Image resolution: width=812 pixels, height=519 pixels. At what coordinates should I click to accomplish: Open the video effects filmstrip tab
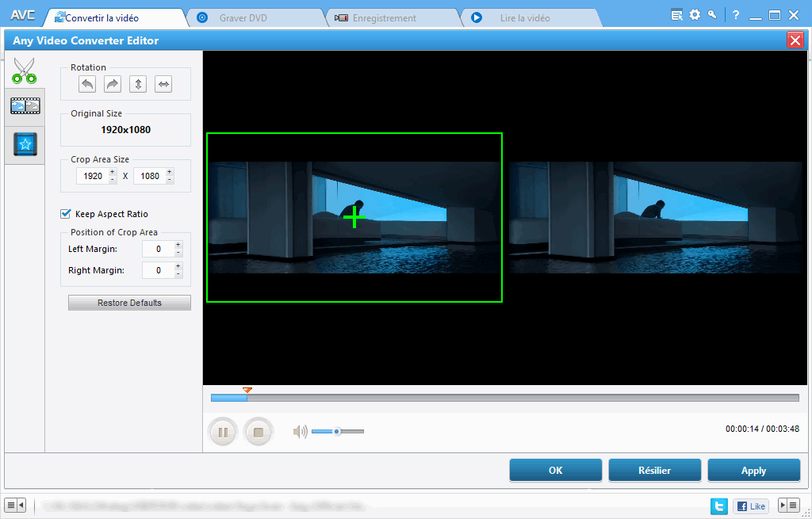(x=25, y=106)
